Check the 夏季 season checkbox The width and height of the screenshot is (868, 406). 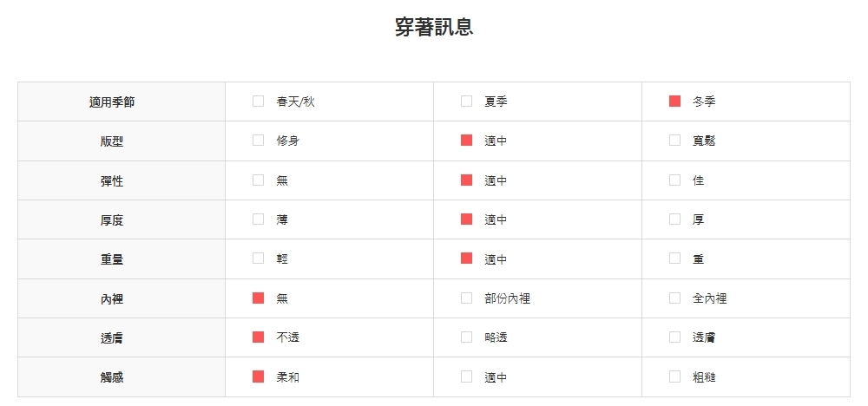click(466, 101)
